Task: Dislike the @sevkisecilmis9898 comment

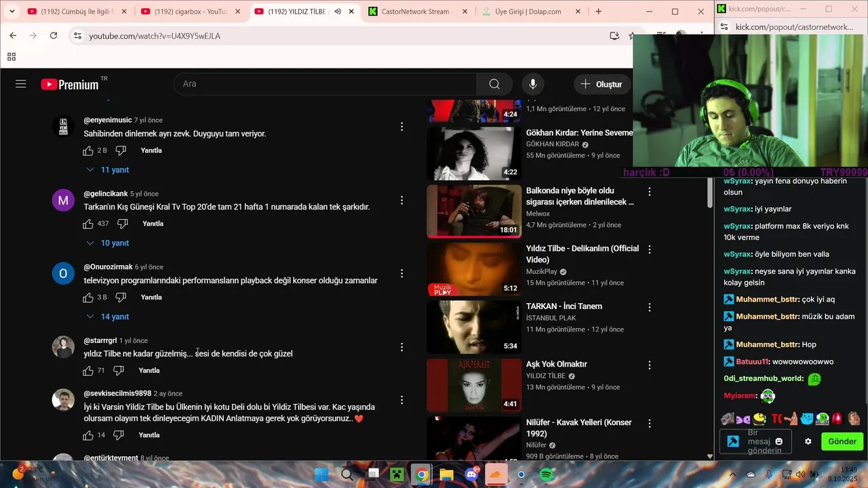Action: click(x=119, y=435)
